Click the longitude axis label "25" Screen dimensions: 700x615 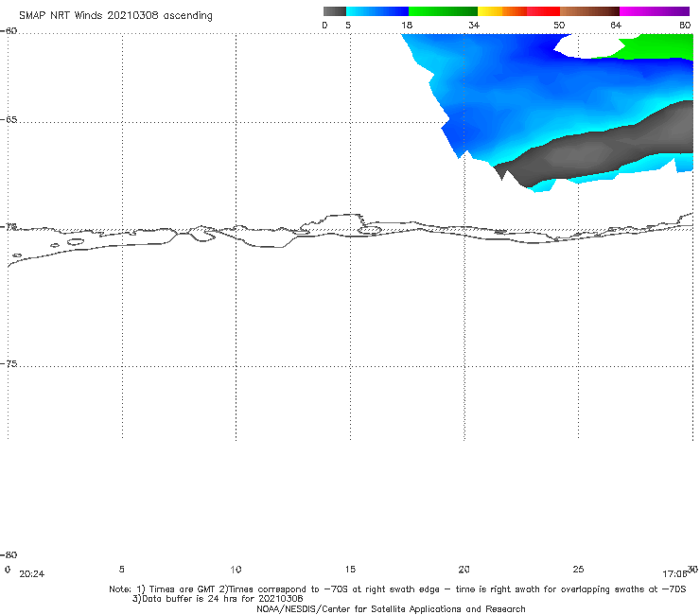point(578,570)
